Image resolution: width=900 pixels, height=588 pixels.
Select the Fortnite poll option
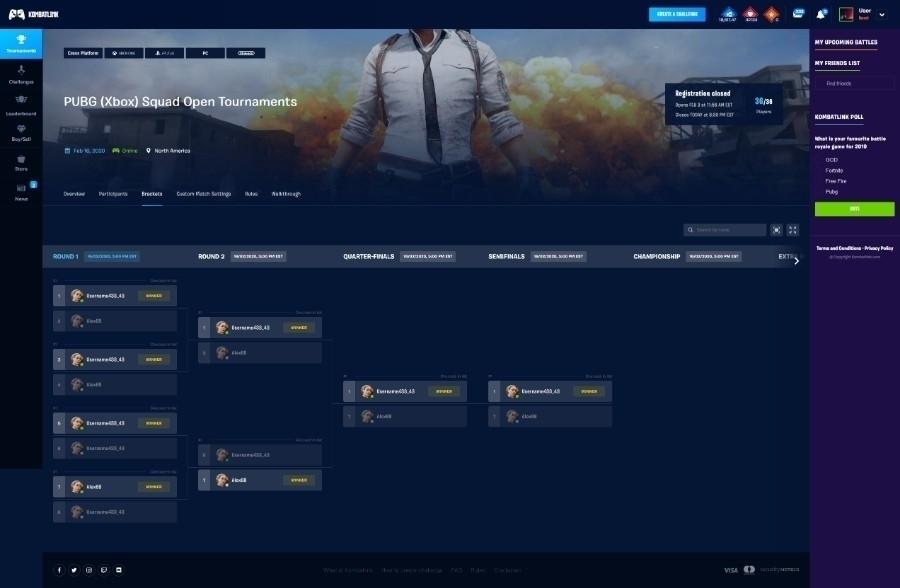coord(834,171)
